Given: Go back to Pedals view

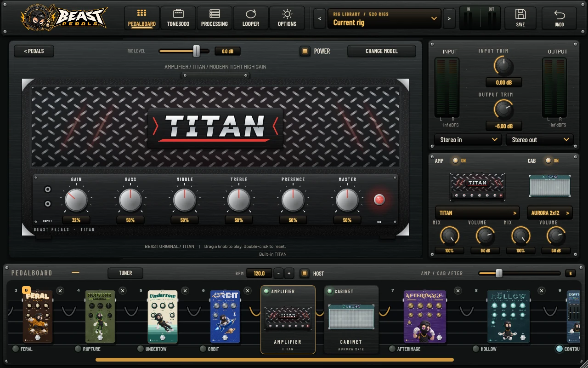Looking at the screenshot, I should pos(34,51).
